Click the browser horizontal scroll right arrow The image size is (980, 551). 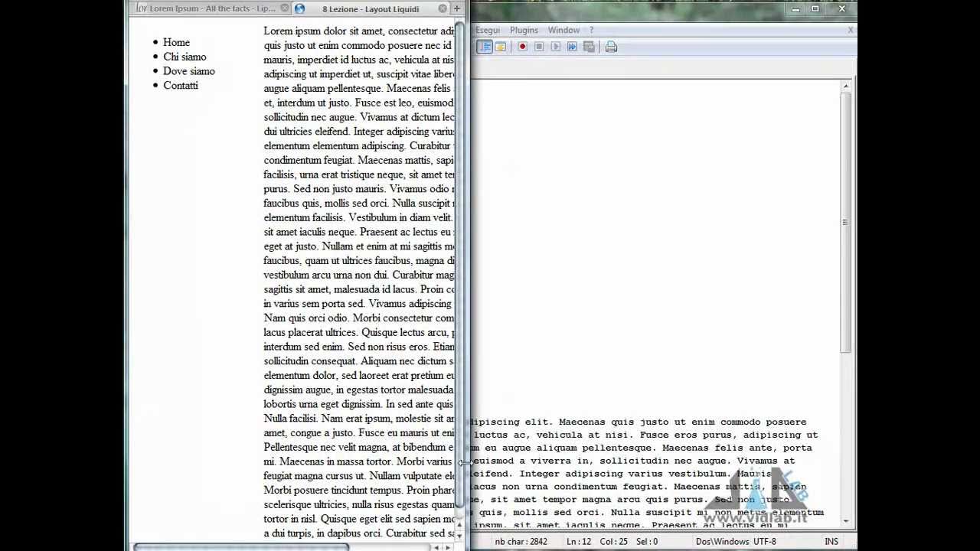(x=449, y=547)
